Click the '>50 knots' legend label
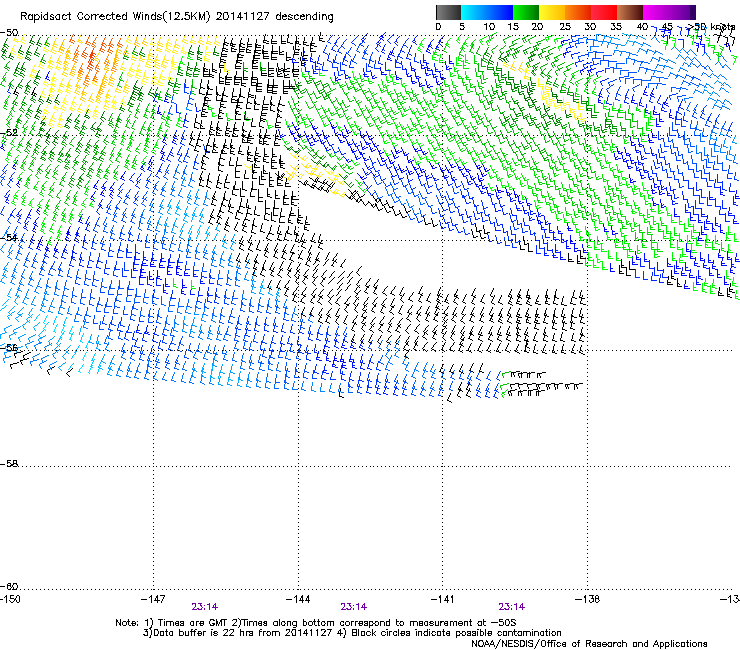Viewport: 740px width, 650px height. point(711,27)
